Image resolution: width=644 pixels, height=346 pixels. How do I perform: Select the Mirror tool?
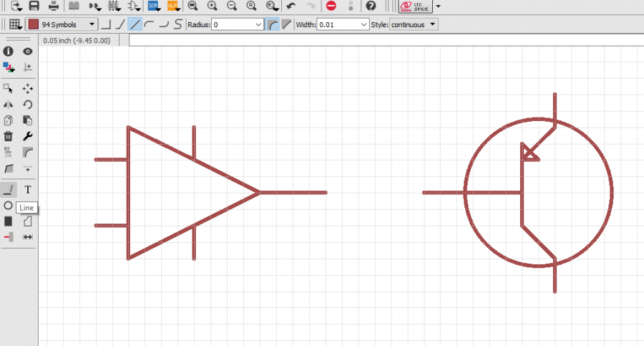pyautogui.click(x=8, y=105)
